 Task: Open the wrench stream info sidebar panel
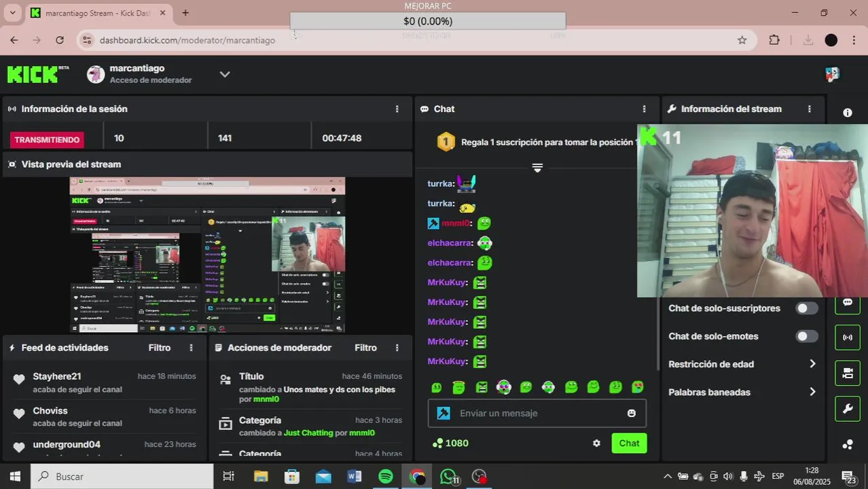click(x=848, y=409)
